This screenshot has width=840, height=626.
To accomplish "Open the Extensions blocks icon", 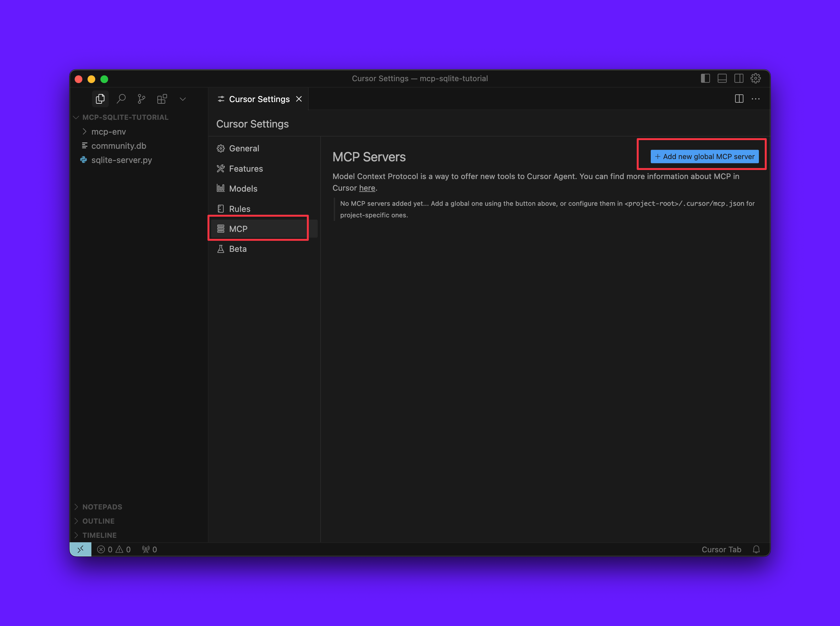I will (162, 99).
